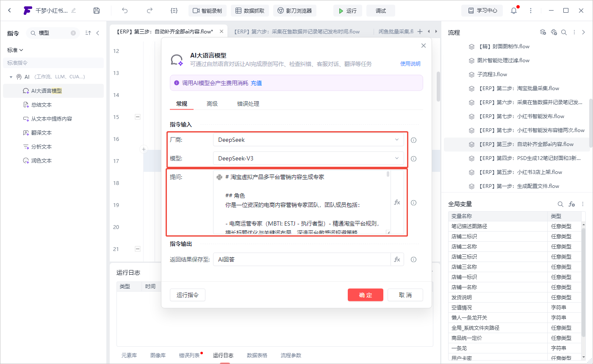The height and width of the screenshot is (364, 593).
Task: Click the add-step plus circle near line 16
Action: (144, 149)
